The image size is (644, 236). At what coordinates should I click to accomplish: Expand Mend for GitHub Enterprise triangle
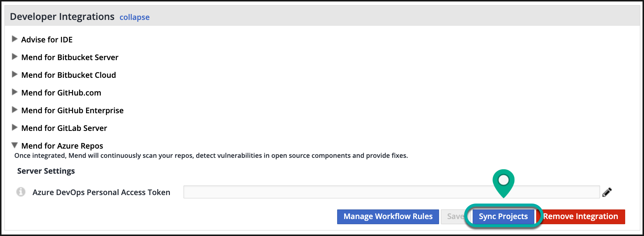click(15, 110)
